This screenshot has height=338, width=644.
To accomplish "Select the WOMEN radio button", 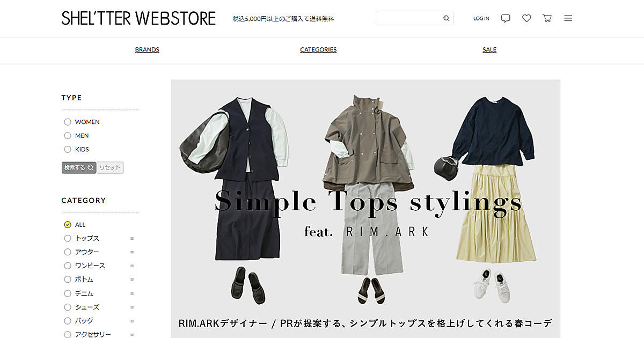I will pyautogui.click(x=68, y=122).
